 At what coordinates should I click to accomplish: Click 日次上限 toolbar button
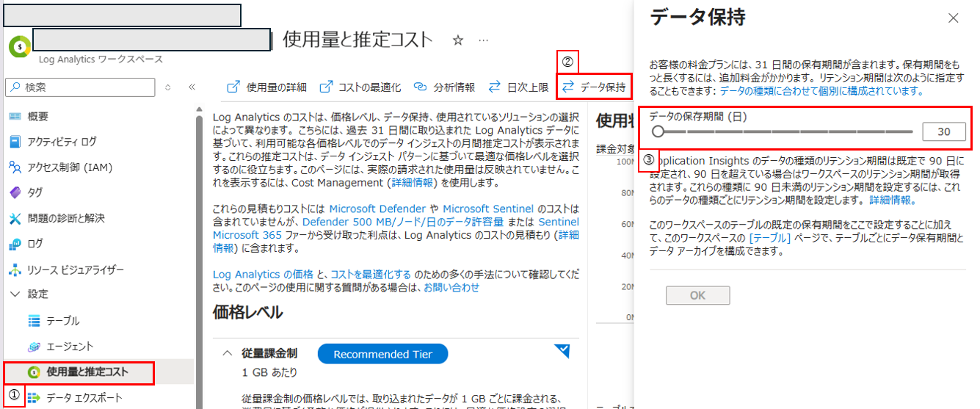click(518, 87)
